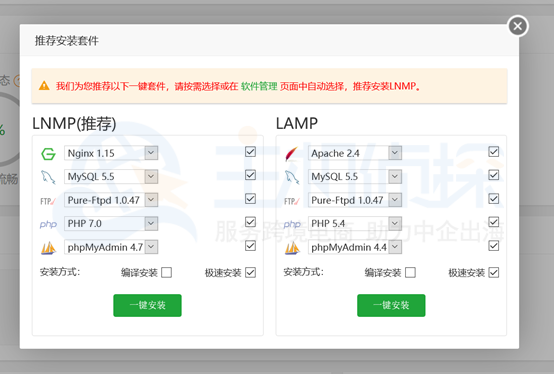The image size is (554, 374).
Task: Click the MySQL dolphin icon in LNMP
Action: 48,177
